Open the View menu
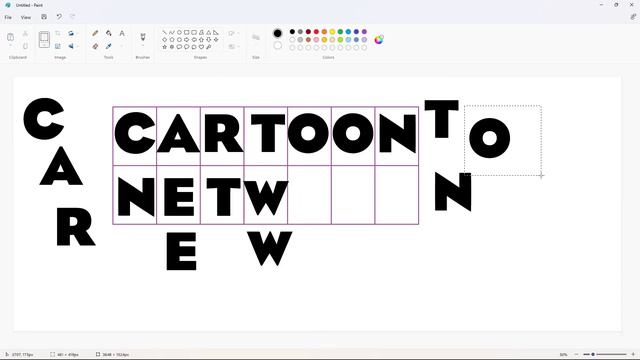 pos(26,18)
